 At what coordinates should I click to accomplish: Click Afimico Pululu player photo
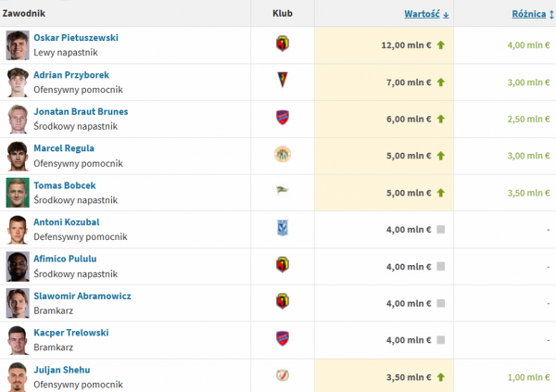pos(18,266)
